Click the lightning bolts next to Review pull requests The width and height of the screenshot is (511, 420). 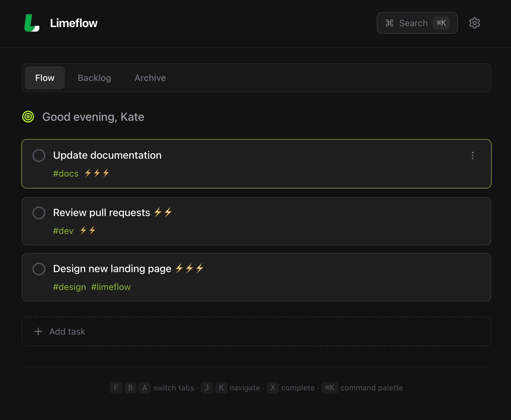163,212
